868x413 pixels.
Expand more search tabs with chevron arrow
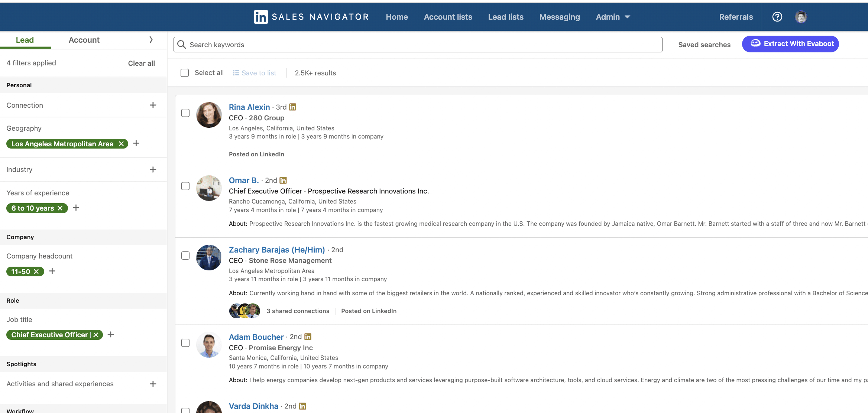[x=151, y=40]
